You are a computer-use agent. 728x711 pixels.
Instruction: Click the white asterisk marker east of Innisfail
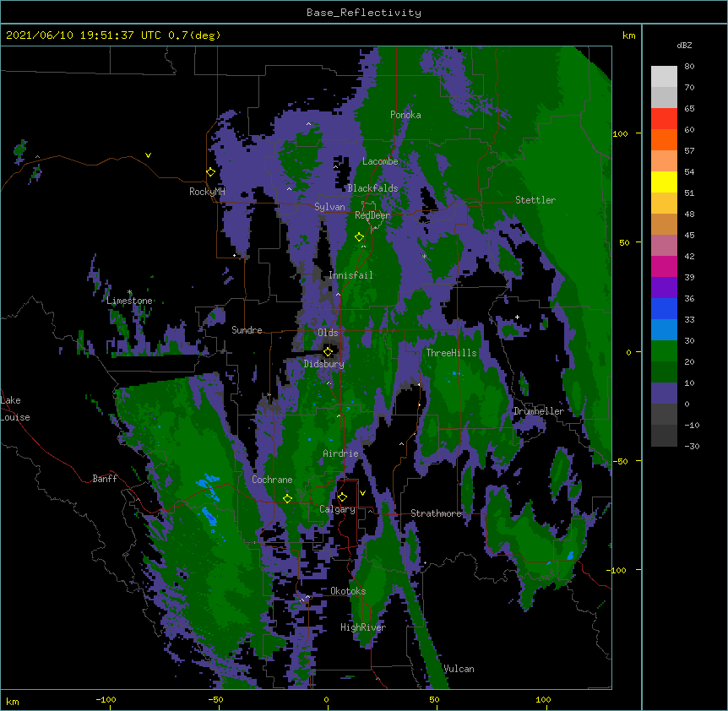(424, 256)
